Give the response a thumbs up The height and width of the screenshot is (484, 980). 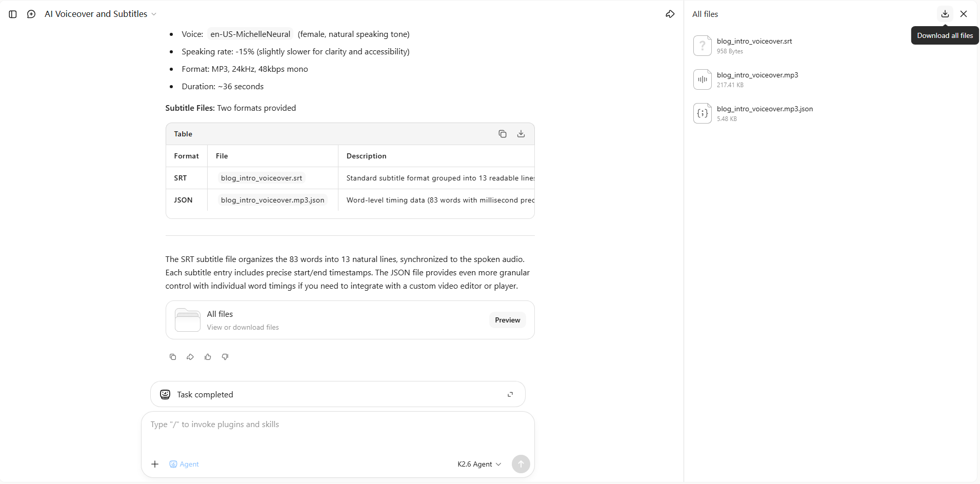point(208,357)
